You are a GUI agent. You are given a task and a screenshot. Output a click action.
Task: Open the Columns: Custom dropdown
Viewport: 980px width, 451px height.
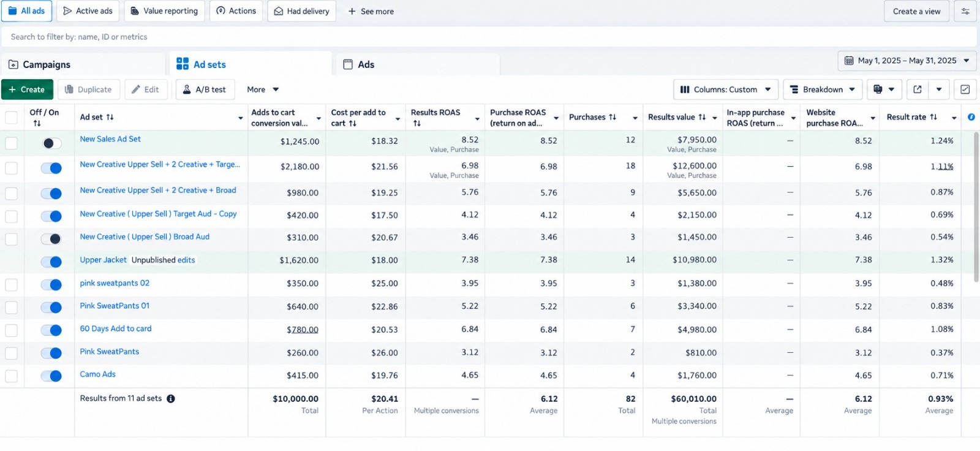(726, 89)
